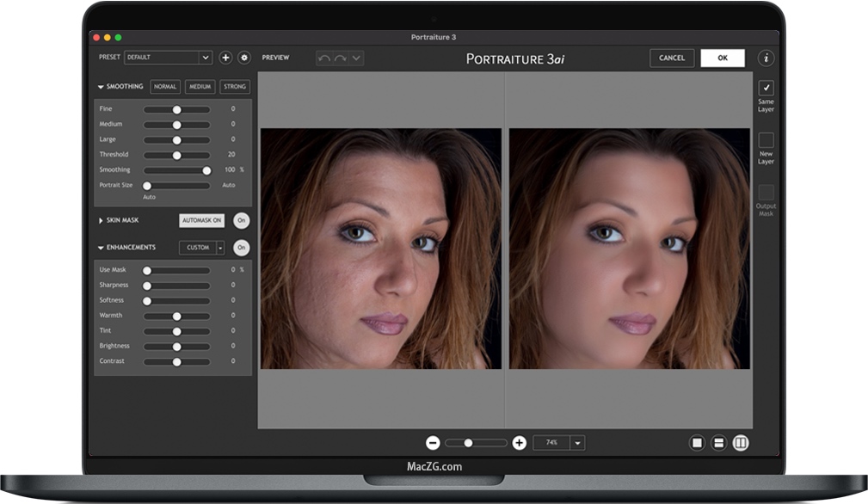Toggle the Same Layer checkbox
This screenshot has height=504, width=868.
(766, 88)
